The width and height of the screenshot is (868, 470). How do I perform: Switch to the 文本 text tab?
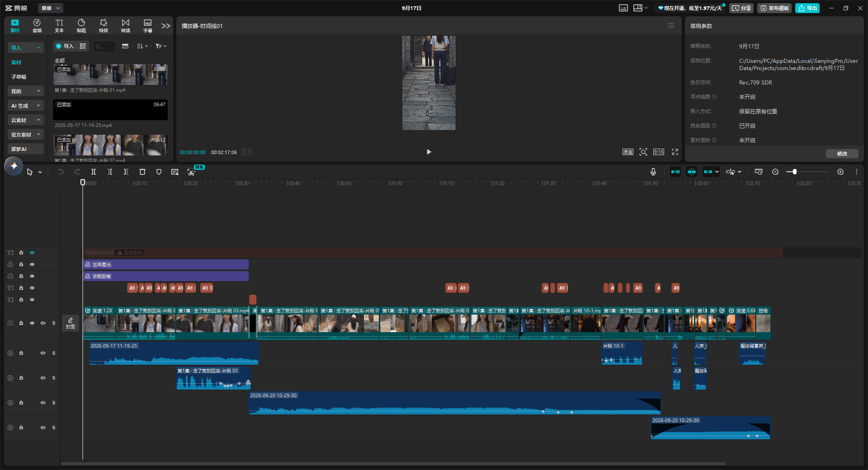(x=59, y=26)
